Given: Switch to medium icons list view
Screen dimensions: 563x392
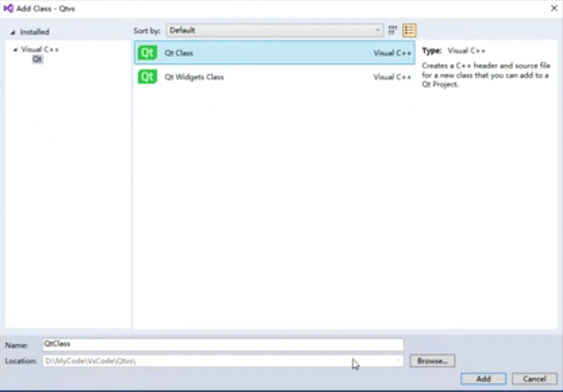Looking at the screenshot, I should pyautogui.click(x=409, y=30).
